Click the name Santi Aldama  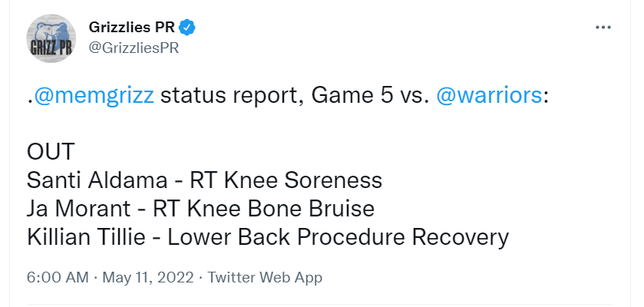click(97, 180)
